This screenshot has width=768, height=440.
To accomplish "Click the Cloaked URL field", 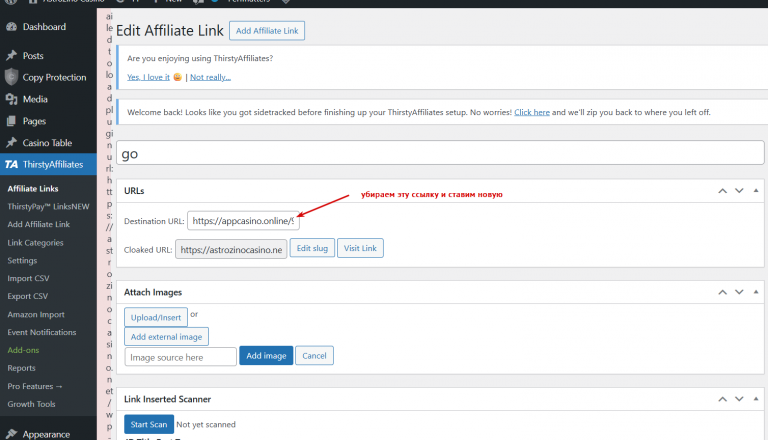I will click(x=231, y=249).
